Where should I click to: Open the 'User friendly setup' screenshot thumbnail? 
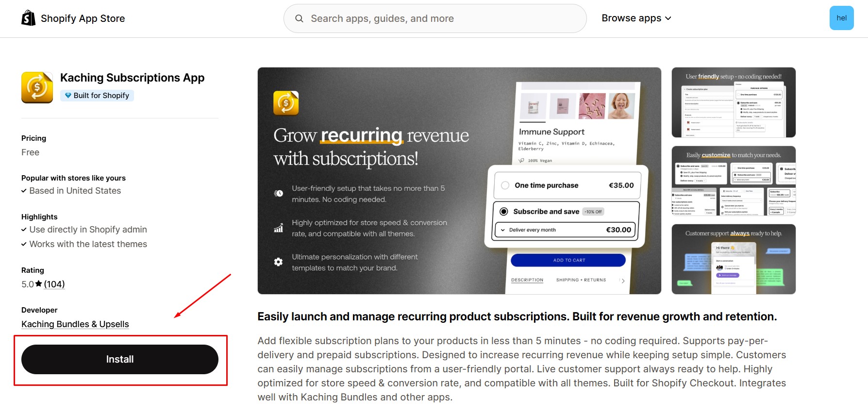(734, 102)
